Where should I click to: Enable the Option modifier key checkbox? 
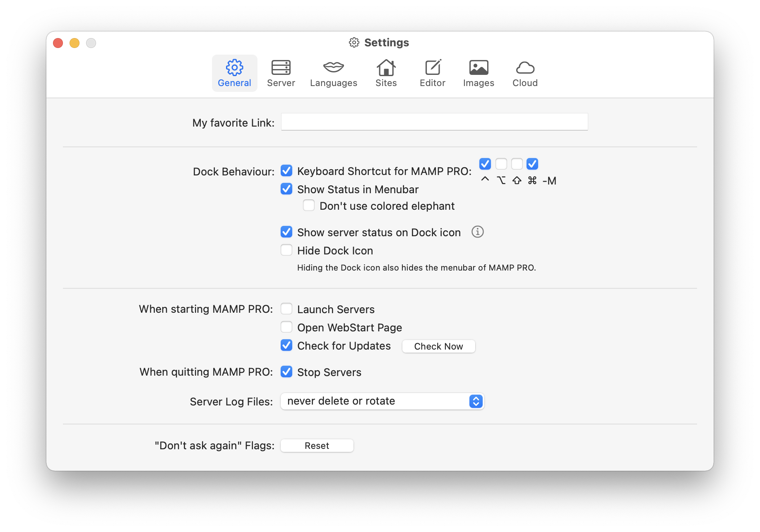pos(501,164)
